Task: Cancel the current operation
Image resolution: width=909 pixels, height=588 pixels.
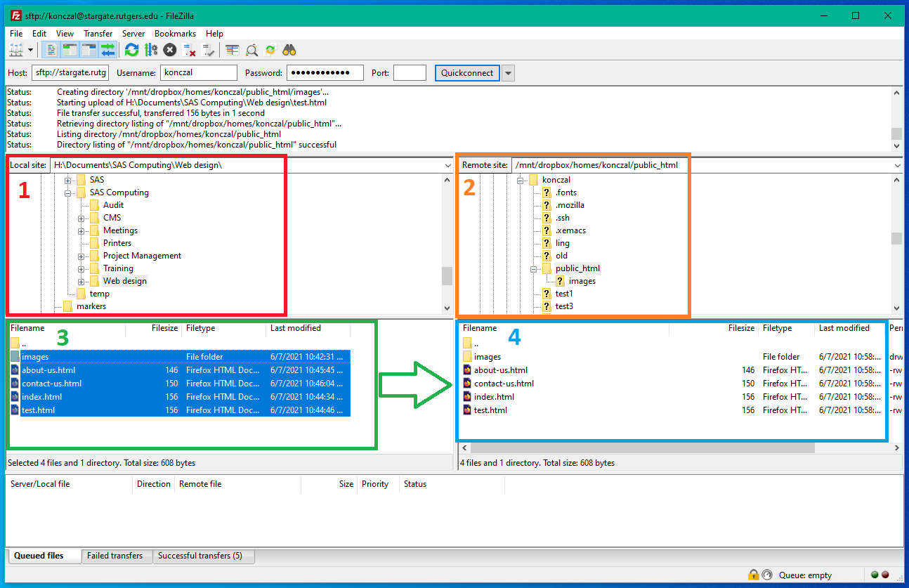Action: click(169, 50)
